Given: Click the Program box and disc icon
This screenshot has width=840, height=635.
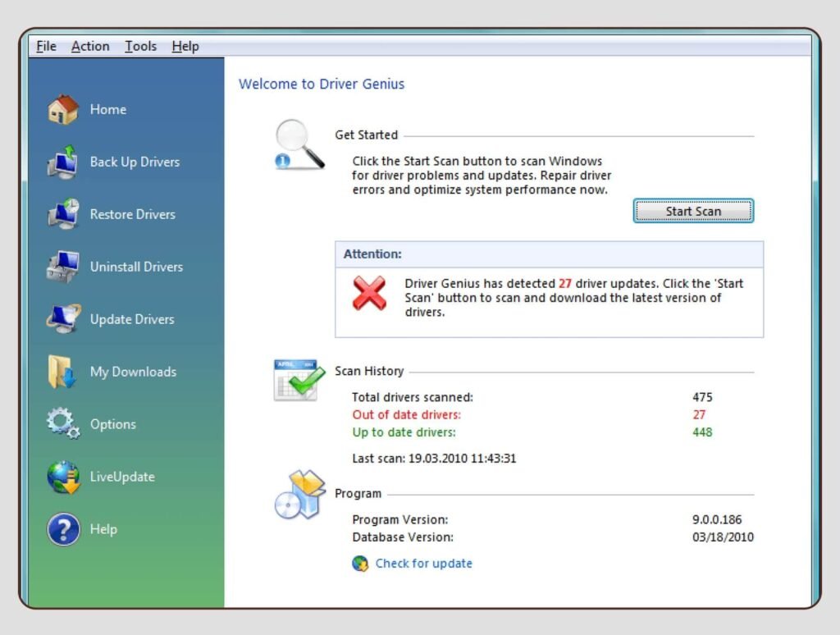Looking at the screenshot, I should coord(300,495).
